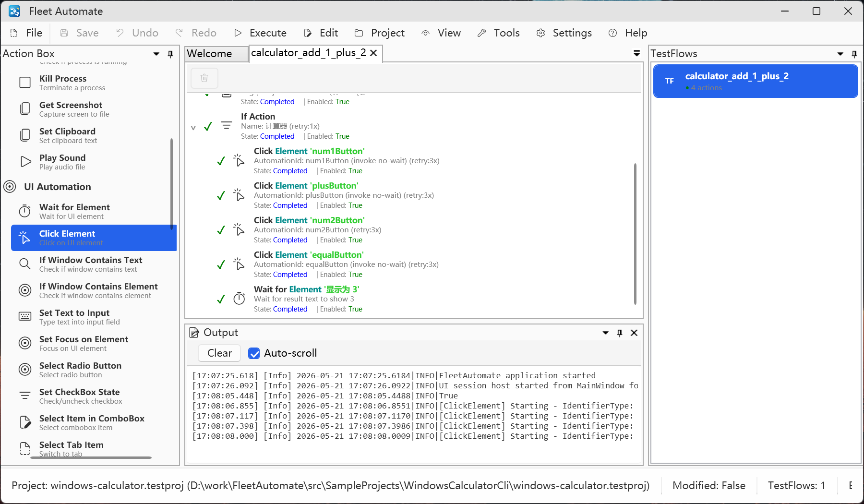The image size is (864, 504).
Task: Open the Output panel dropdown arrow
Action: pos(606,333)
